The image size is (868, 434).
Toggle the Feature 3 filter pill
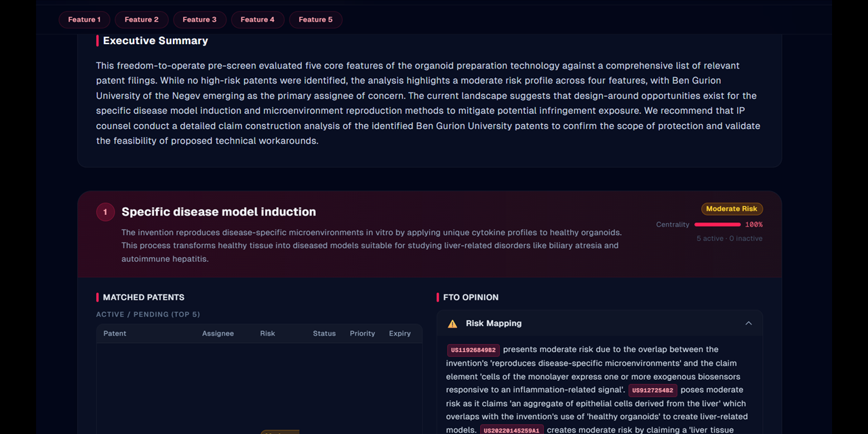[199, 20]
